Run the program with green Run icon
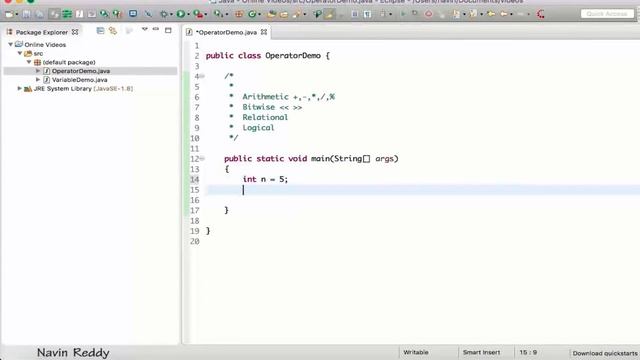Screen dimensions: 640x360 (x=180, y=14)
